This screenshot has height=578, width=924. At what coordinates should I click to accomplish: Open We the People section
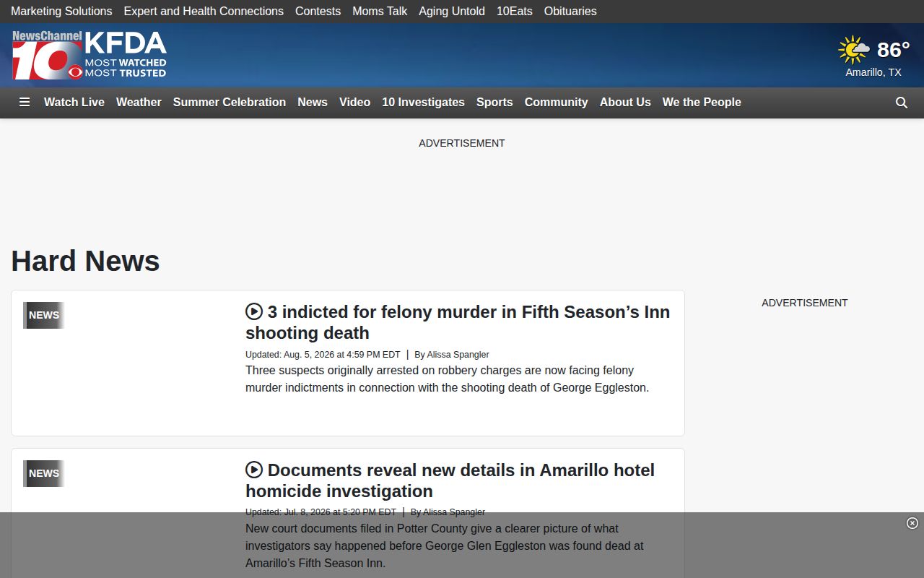pos(702,103)
